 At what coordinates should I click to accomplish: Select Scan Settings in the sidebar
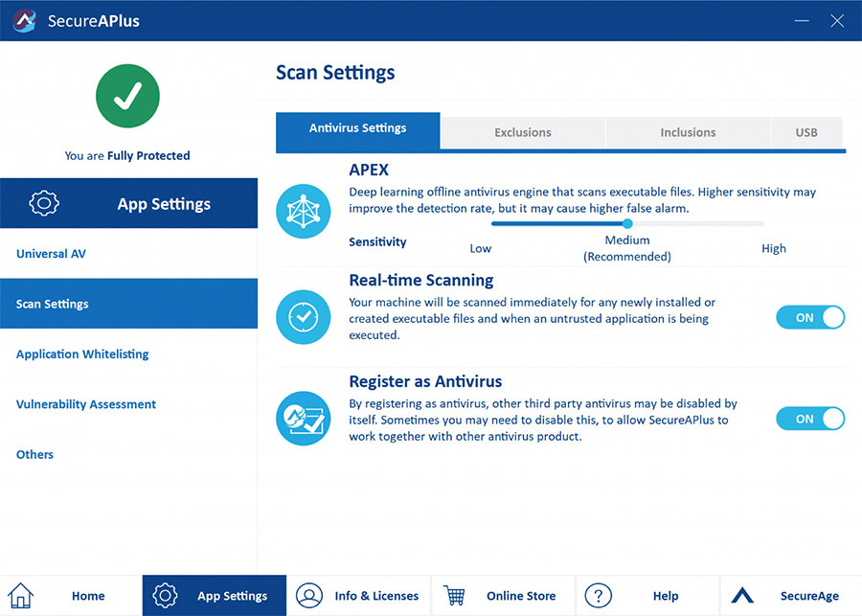(x=128, y=304)
